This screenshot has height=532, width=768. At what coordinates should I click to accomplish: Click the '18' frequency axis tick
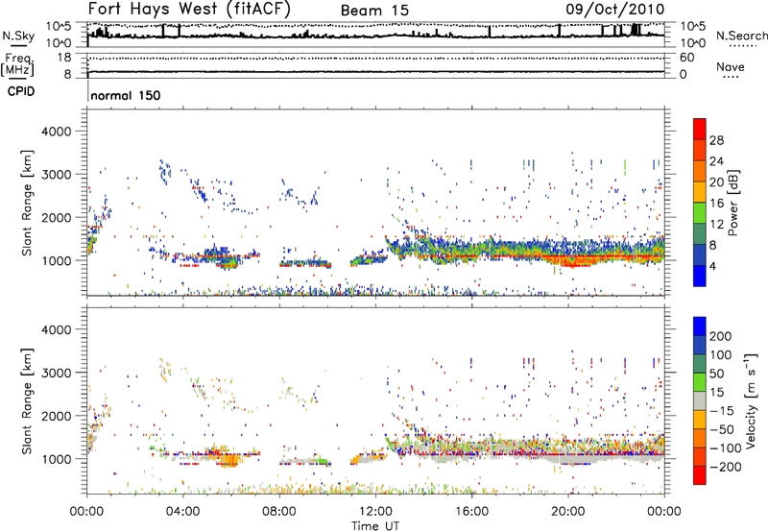(x=64, y=58)
